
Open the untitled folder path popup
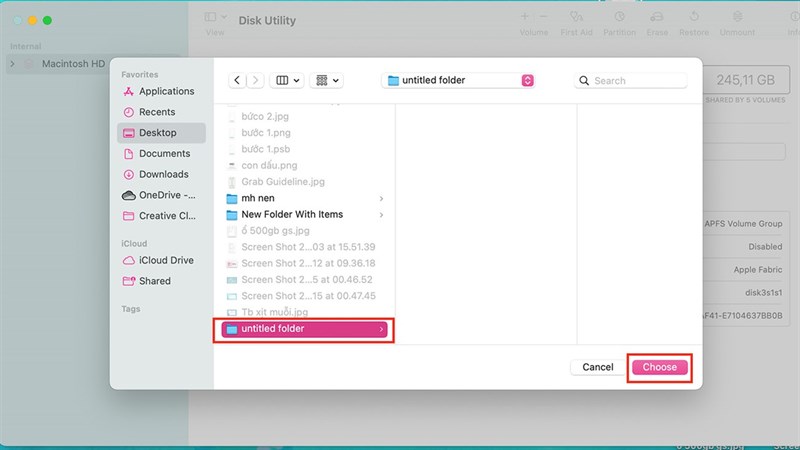point(458,81)
